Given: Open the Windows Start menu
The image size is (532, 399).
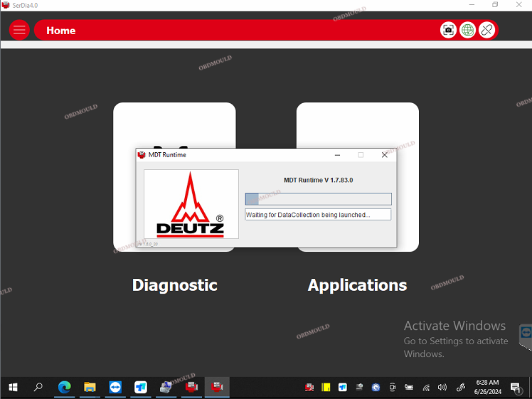Looking at the screenshot, I should click(x=13, y=387).
